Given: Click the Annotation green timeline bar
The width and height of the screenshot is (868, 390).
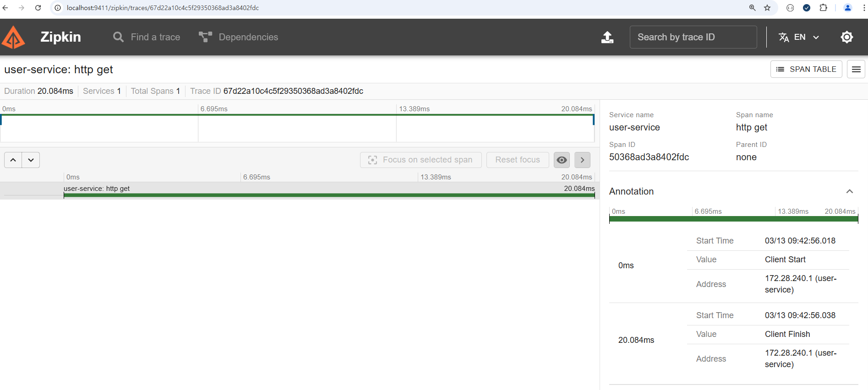Looking at the screenshot, I should pos(733,219).
